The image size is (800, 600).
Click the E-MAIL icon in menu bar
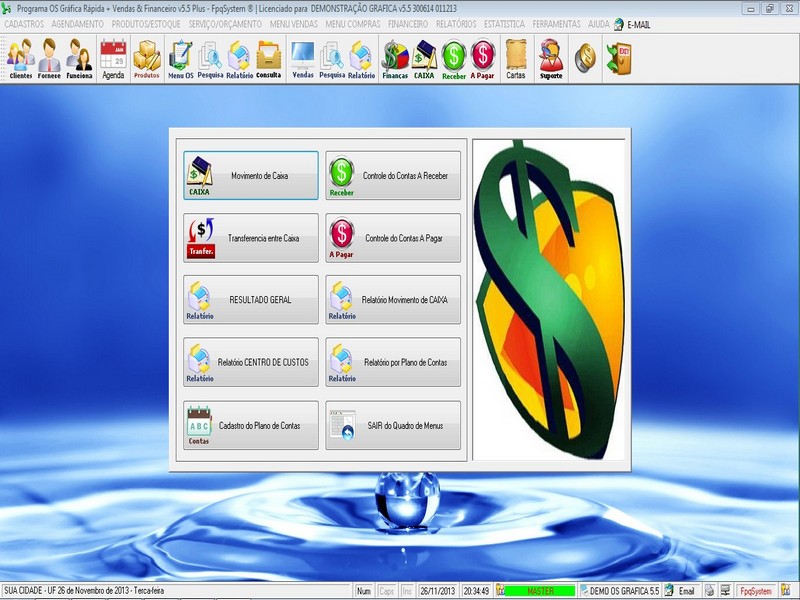click(x=619, y=24)
